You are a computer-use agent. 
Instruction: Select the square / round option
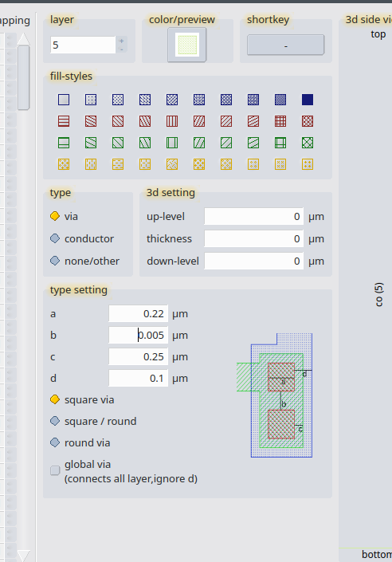[55, 421]
